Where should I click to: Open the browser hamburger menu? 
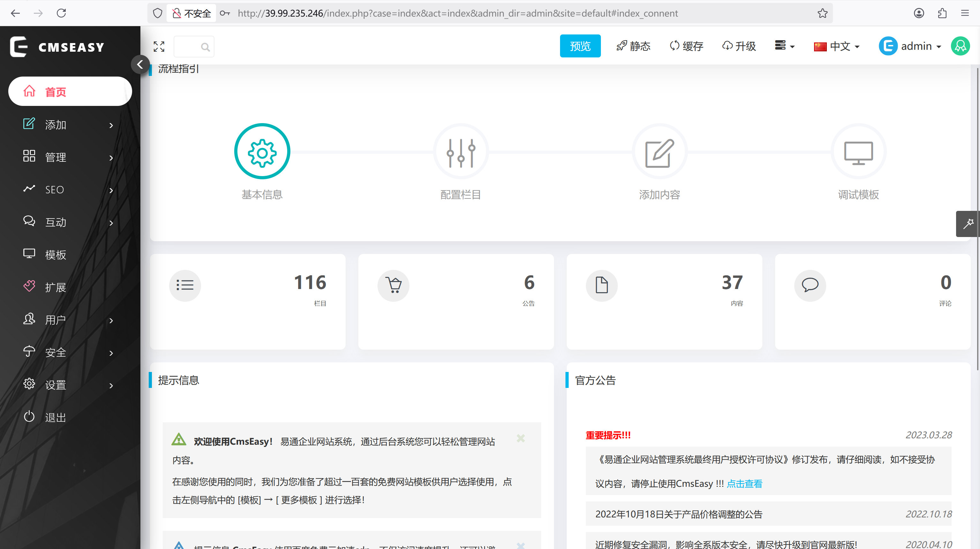[x=965, y=13]
